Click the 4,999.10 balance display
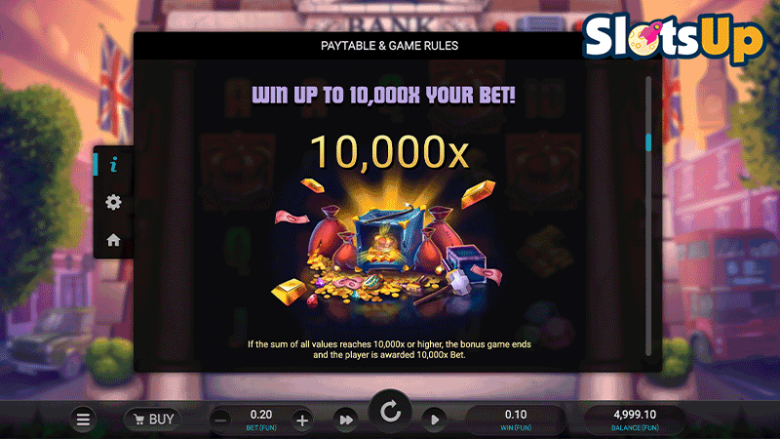The image size is (780, 439). [x=635, y=420]
